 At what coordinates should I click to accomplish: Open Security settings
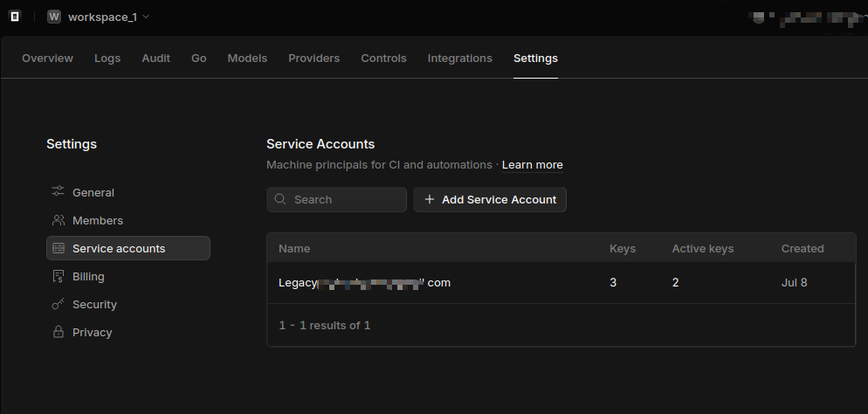point(127,305)
